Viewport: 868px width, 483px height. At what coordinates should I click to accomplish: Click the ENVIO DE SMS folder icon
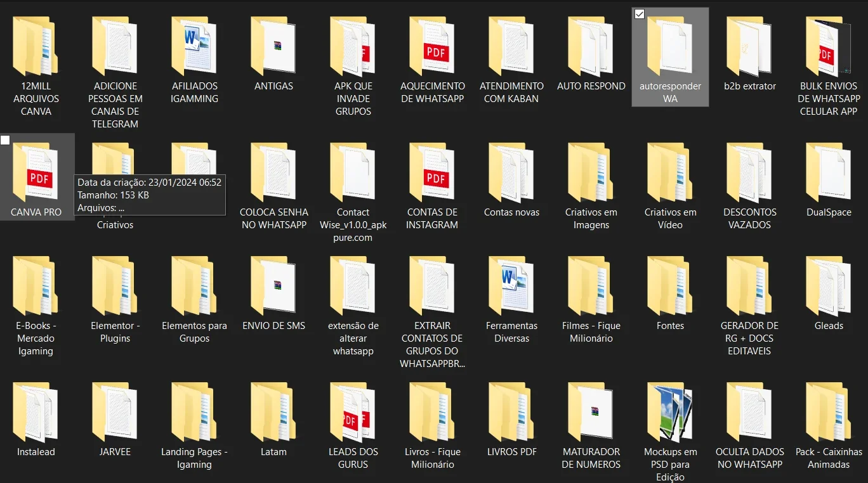click(273, 286)
